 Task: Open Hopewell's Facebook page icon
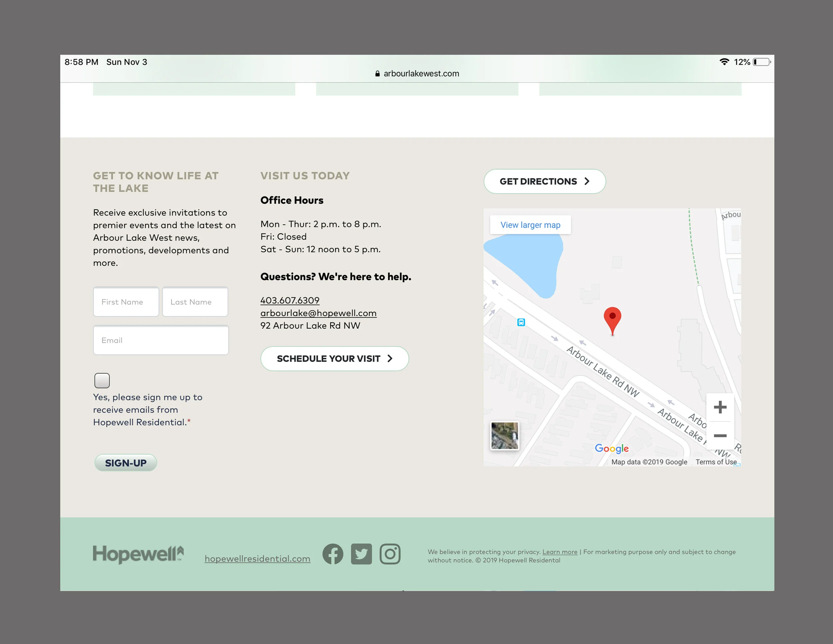pyautogui.click(x=333, y=554)
